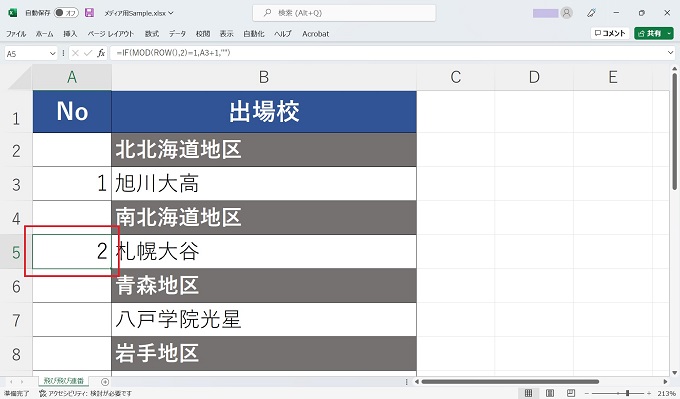The width and height of the screenshot is (680, 399).
Task: Open the 自動化 tab
Action: 254,34
